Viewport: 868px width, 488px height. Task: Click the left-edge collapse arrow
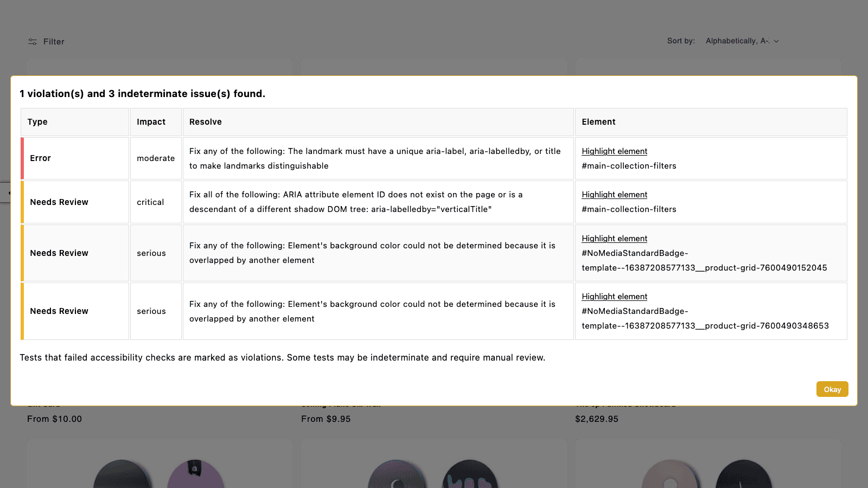[9, 192]
